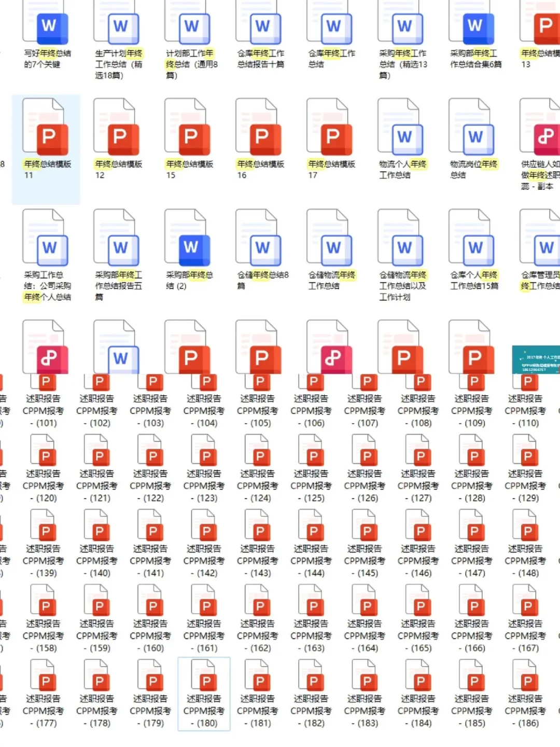Select the label 述职报告CPPM报考 - (178)
This screenshot has width=560, height=747.
[97, 711]
